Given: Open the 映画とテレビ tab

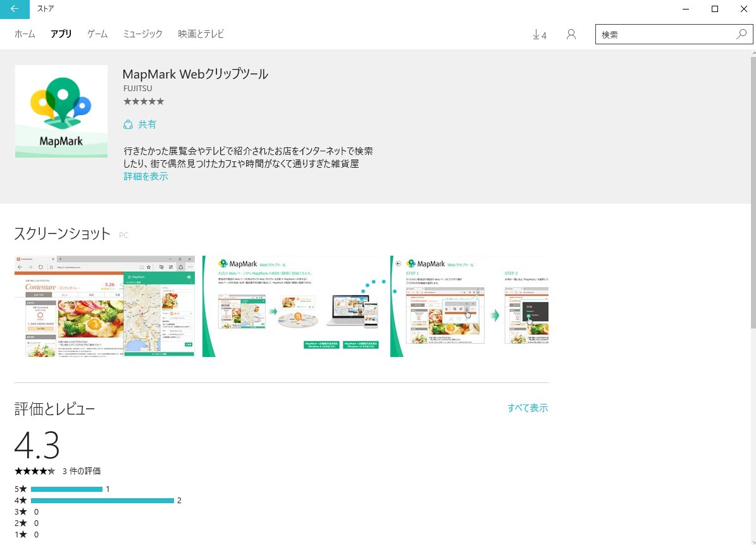Looking at the screenshot, I should tap(201, 34).
